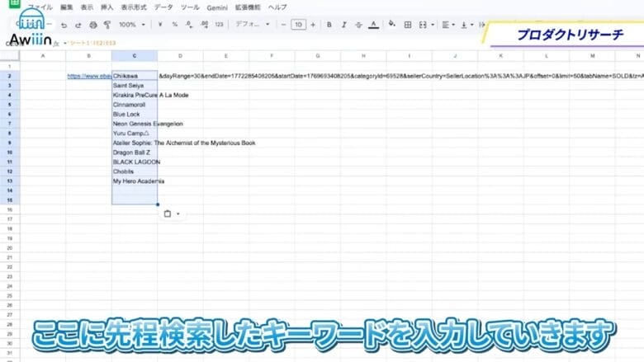This screenshot has height=362, width=644.
Task: Toggle bold formatting
Action: click(x=329, y=25)
